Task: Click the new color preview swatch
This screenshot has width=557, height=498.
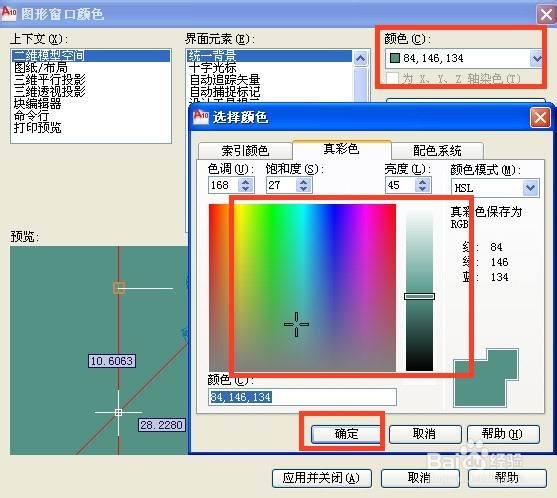Action: [480, 384]
